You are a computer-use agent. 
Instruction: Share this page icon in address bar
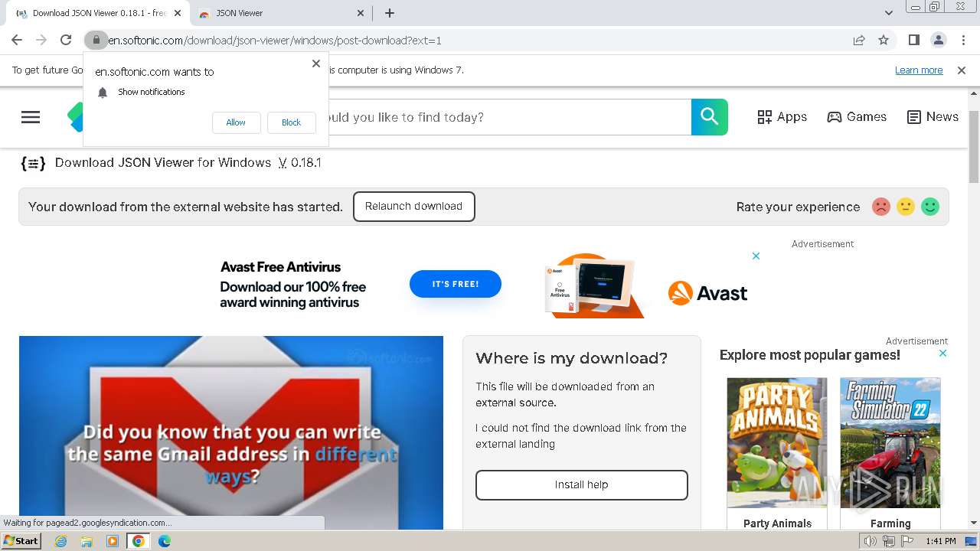tap(859, 40)
